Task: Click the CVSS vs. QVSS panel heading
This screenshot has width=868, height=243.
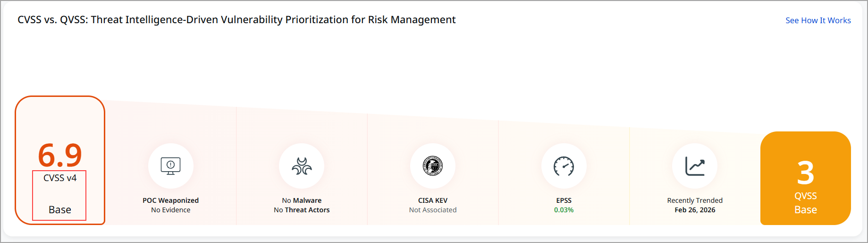Action: click(236, 20)
